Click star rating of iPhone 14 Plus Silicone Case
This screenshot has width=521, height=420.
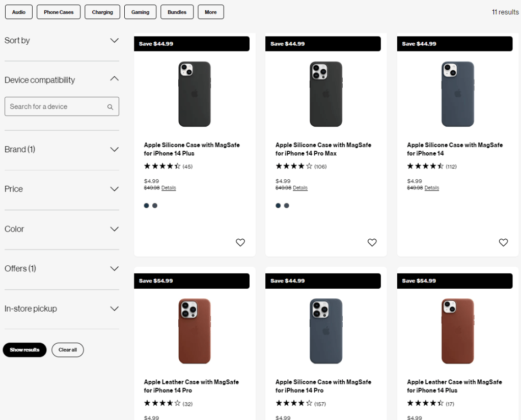162,166
